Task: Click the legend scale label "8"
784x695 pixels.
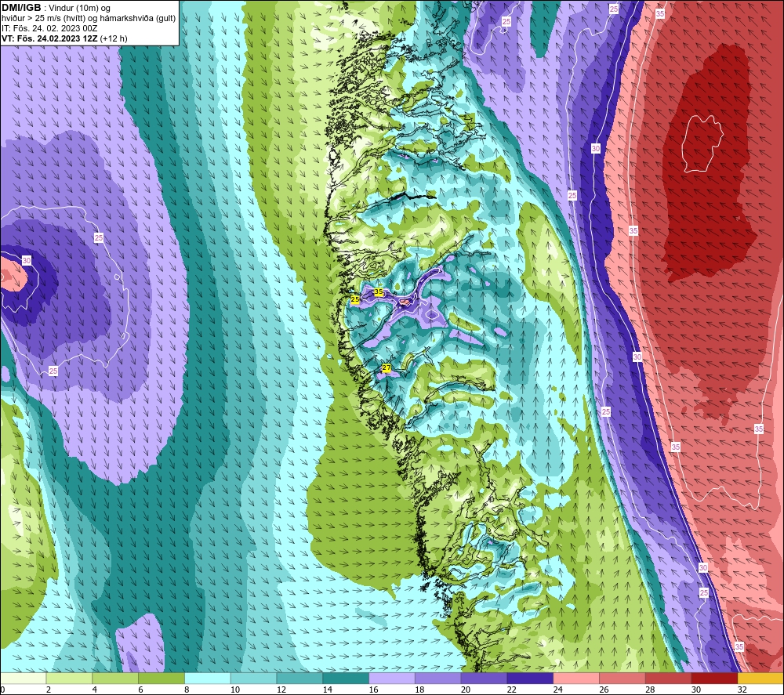Action: click(x=187, y=690)
